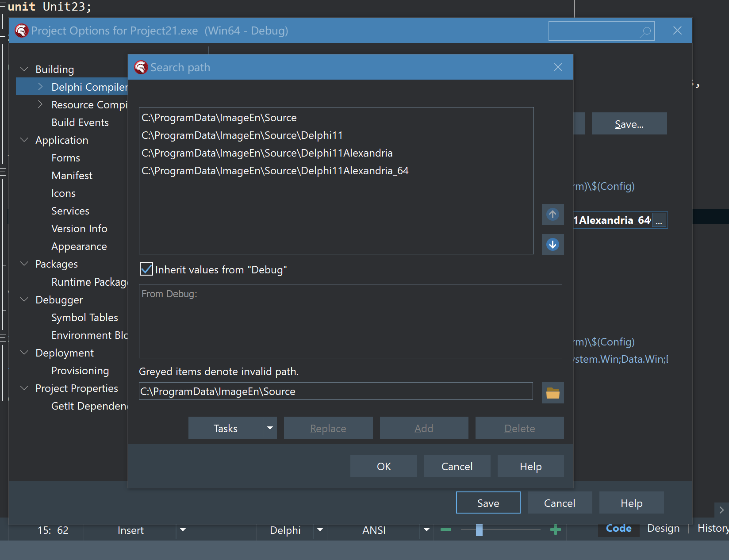Select GetIt Dependencies tree item
Screen dimensions: 729x560
(89, 406)
